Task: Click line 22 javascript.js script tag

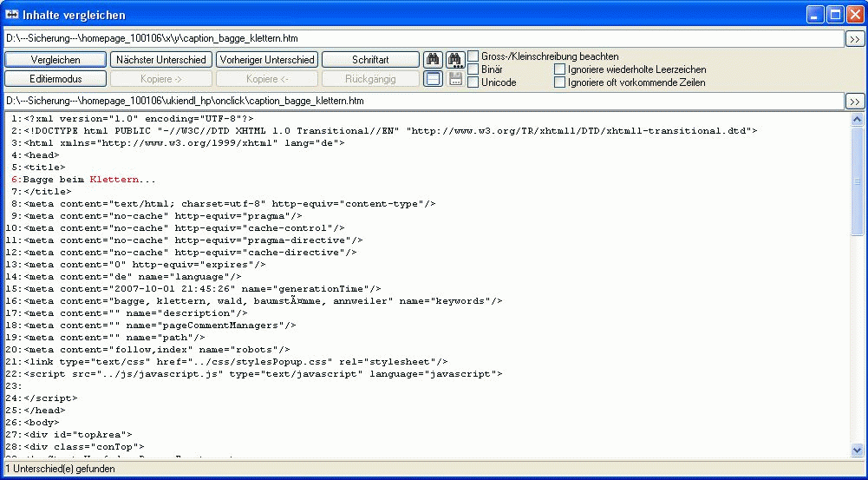Action: (x=263, y=374)
